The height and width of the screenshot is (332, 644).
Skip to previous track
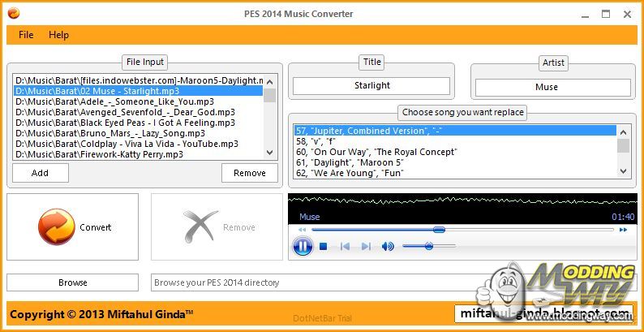pos(345,246)
